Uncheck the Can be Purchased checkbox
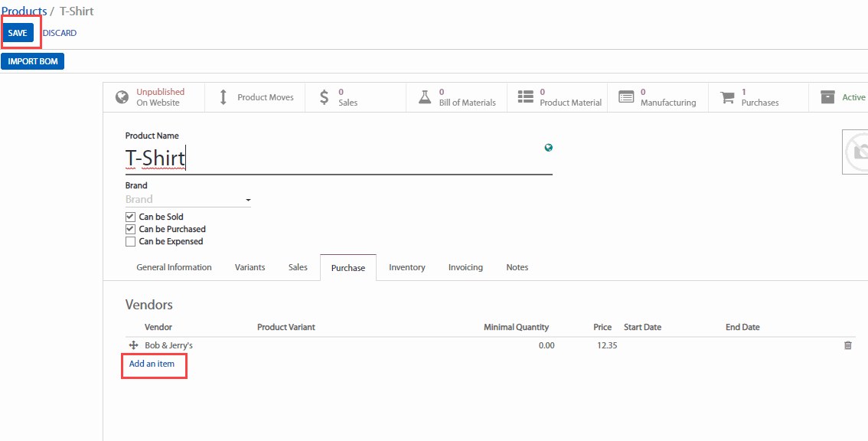The width and height of the screenshot is (868, 441). 130,229
